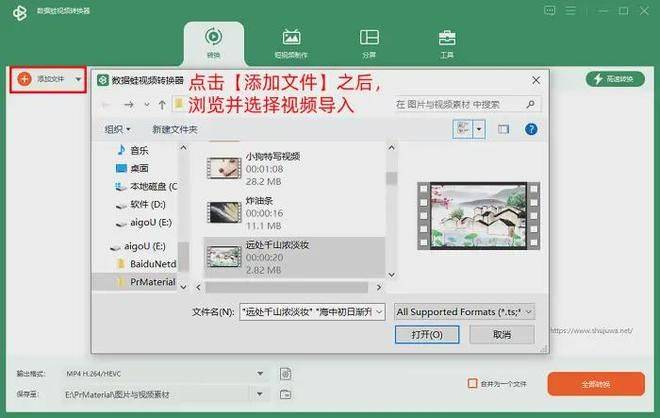Viewport: 660px width, 418px height.
Task: Select the PrMaterial folder in tree
Action: [x=152, y=282]
